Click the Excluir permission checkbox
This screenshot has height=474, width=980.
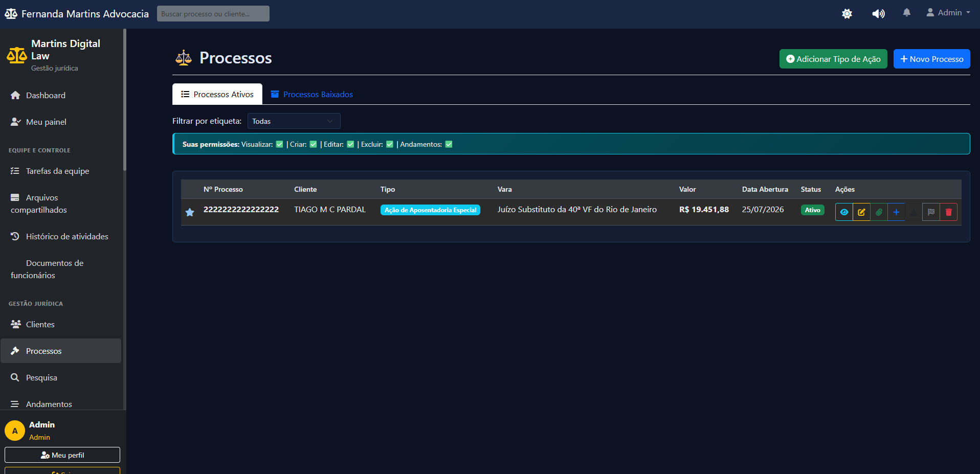pyautogui.click(x=390, y=144)
